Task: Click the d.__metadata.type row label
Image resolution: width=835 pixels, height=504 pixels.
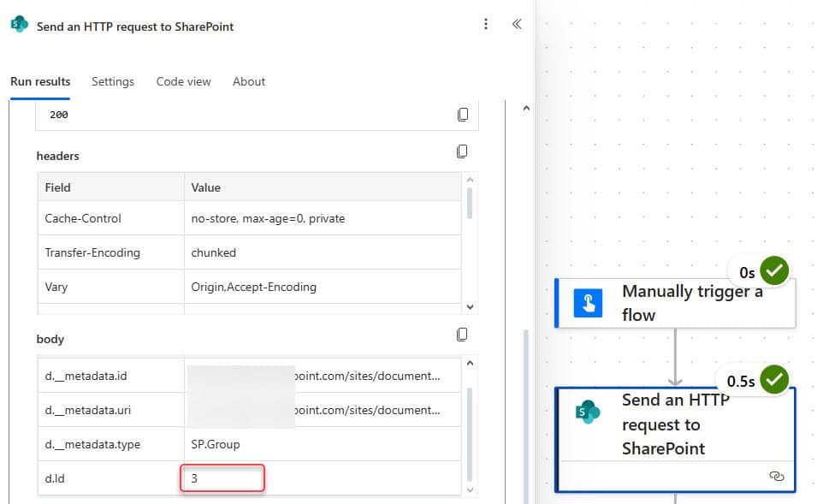Action: click(x=92, y=444)
